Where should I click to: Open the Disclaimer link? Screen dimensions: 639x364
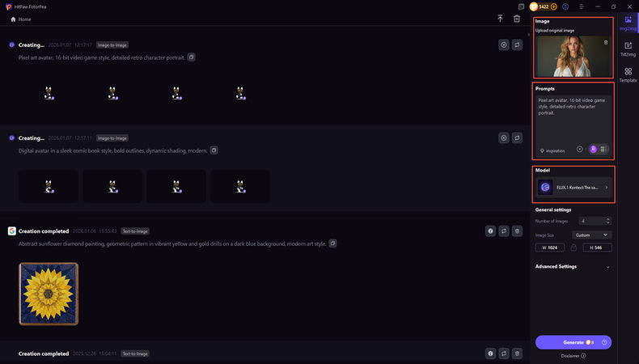tap(573, 355)
